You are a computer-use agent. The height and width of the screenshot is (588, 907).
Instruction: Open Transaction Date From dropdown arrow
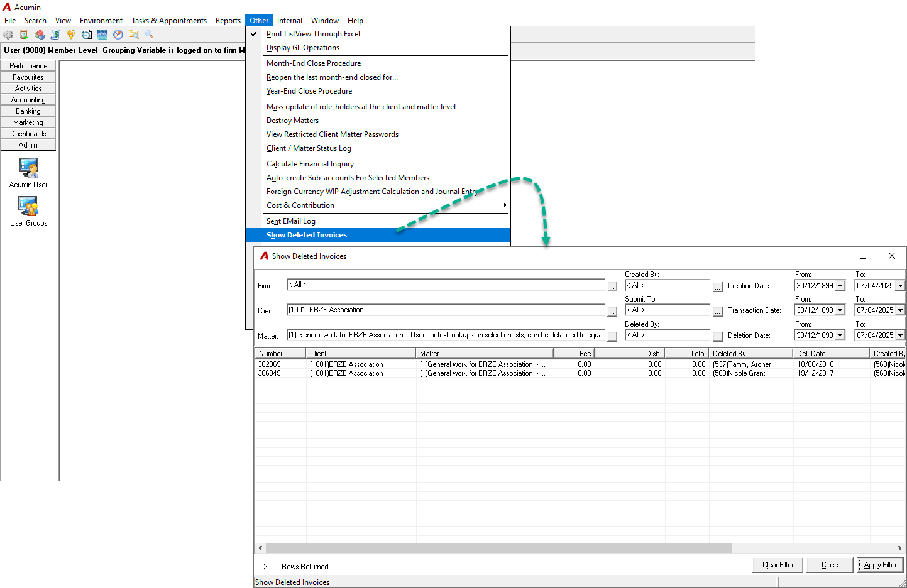(840, 310)
